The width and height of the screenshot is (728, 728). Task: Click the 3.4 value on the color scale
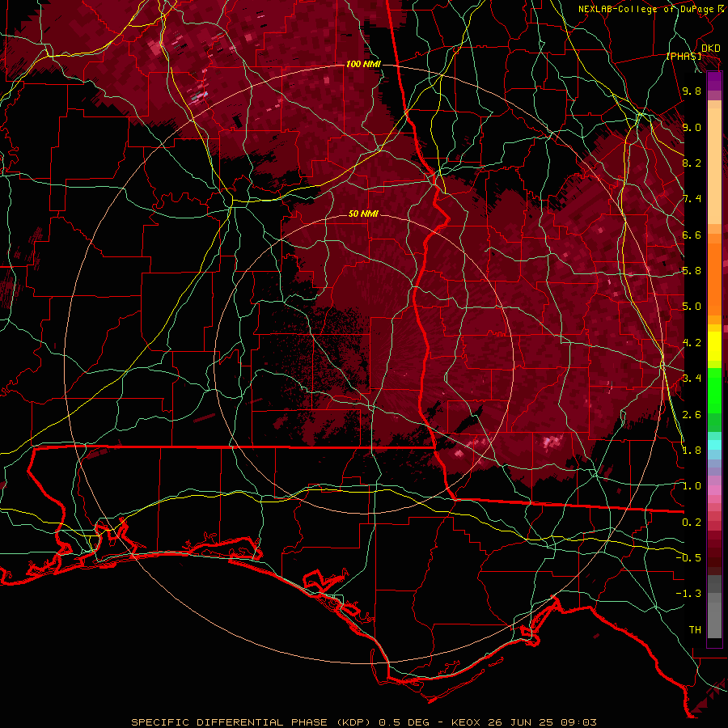click(692, 379)
